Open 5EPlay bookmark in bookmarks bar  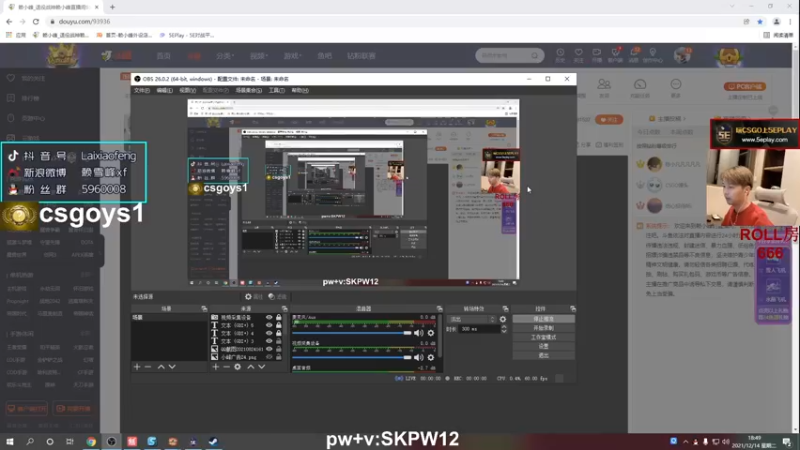pos(187,35)
